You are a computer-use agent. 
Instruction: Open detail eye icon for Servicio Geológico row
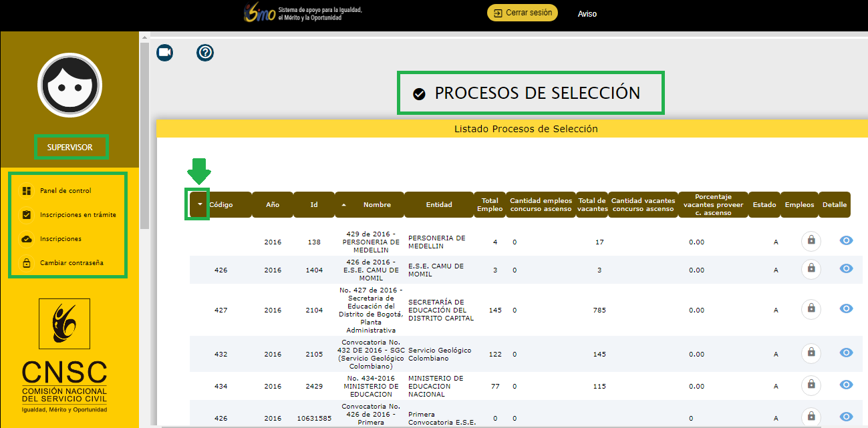[846, 353]
